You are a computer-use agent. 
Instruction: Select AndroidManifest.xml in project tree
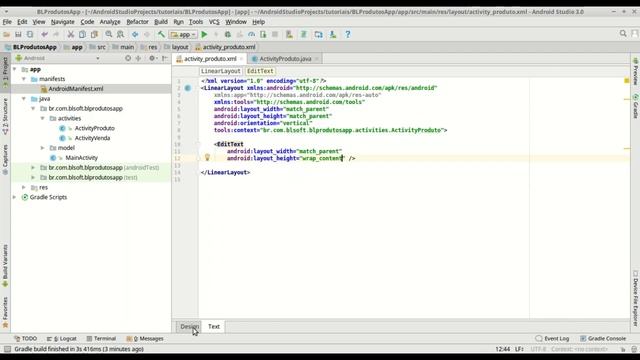[x=76, y=89]
